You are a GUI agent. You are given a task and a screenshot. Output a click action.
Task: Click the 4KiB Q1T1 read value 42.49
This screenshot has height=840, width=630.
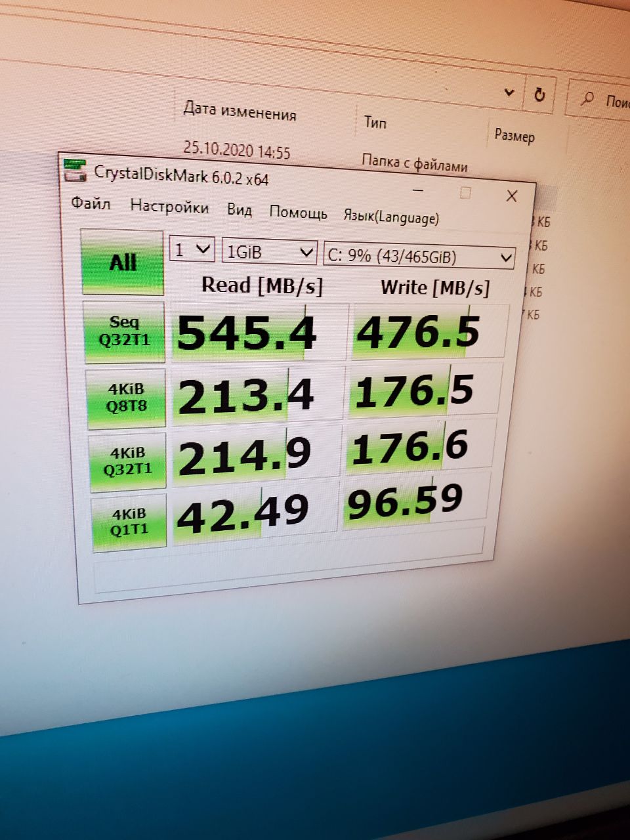point(254,514)
